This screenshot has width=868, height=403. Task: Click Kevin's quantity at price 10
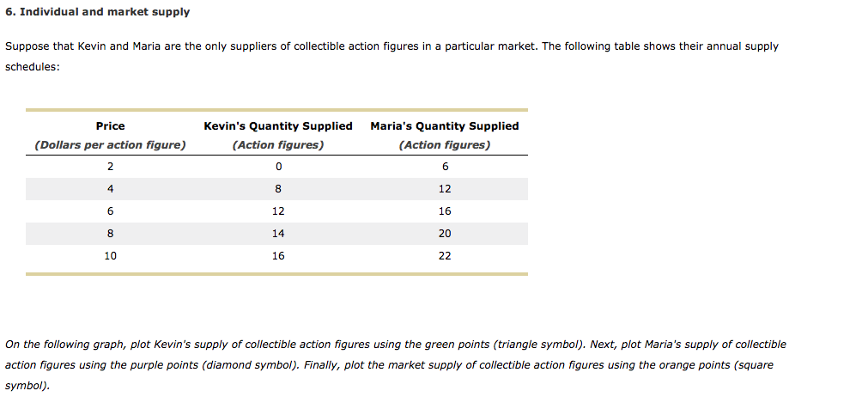[278, 255]
